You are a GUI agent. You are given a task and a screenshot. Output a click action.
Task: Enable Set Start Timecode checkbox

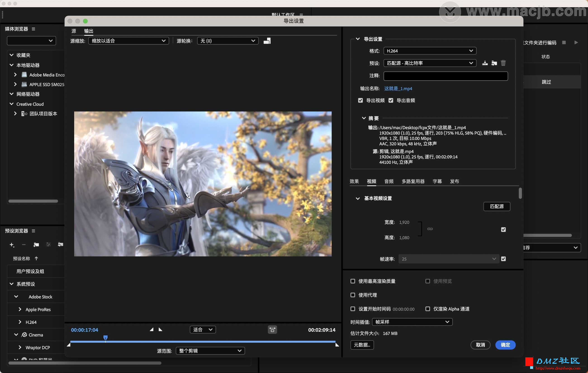coord(353,309)
